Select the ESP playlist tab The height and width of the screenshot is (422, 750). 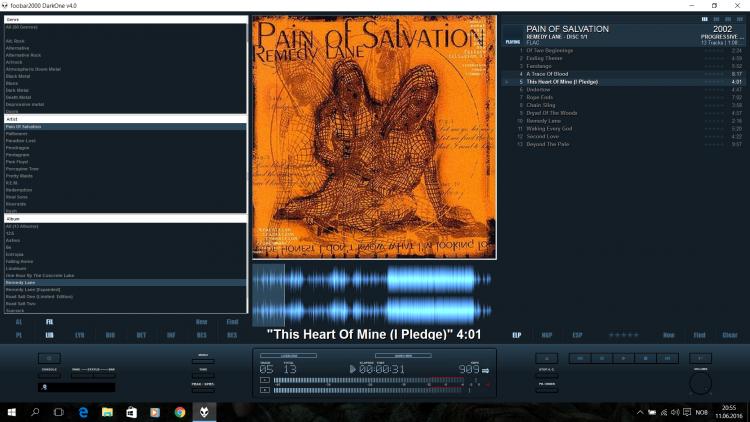pyautogui.click(x=577, y=335)
